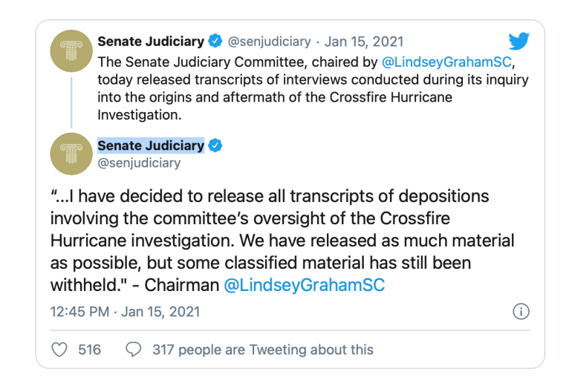Click the highlighted Senate Judiciary name
Viewport: 575px width, 392px height.
click(x=151, y=146)
